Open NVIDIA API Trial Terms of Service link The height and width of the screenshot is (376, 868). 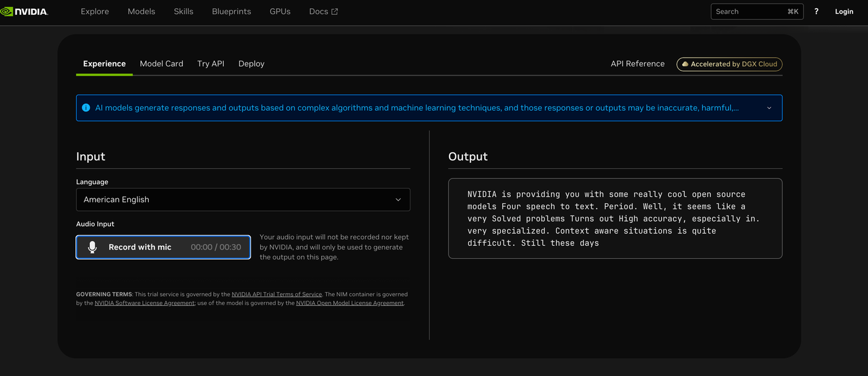tap(277, 294)
